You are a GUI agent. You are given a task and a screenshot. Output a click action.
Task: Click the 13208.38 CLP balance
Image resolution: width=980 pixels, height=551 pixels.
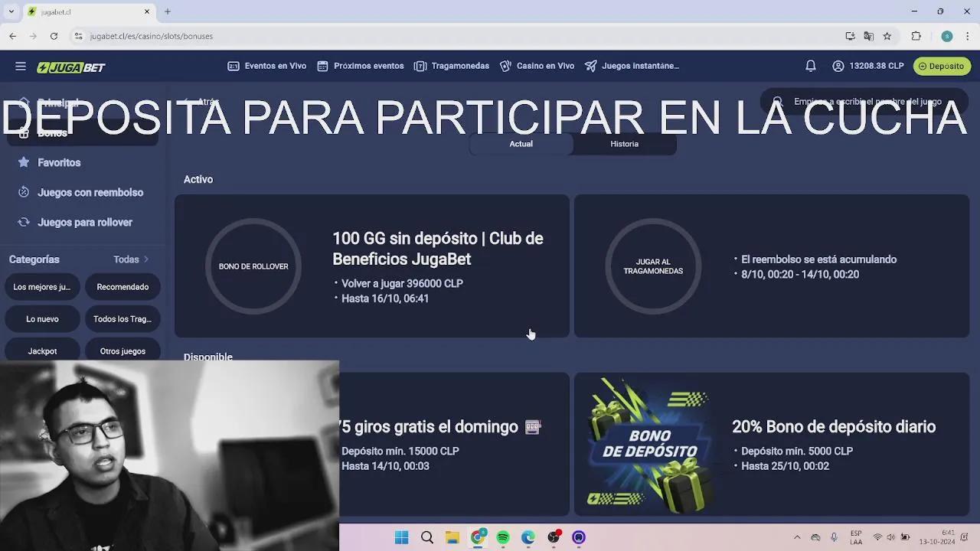tap(877, 66)
